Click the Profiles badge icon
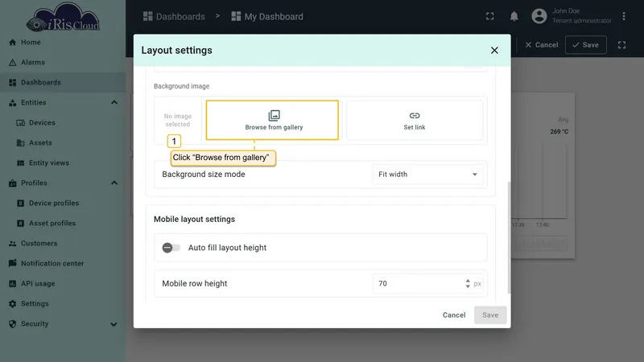The image size is (644, 362). [13, 183]
